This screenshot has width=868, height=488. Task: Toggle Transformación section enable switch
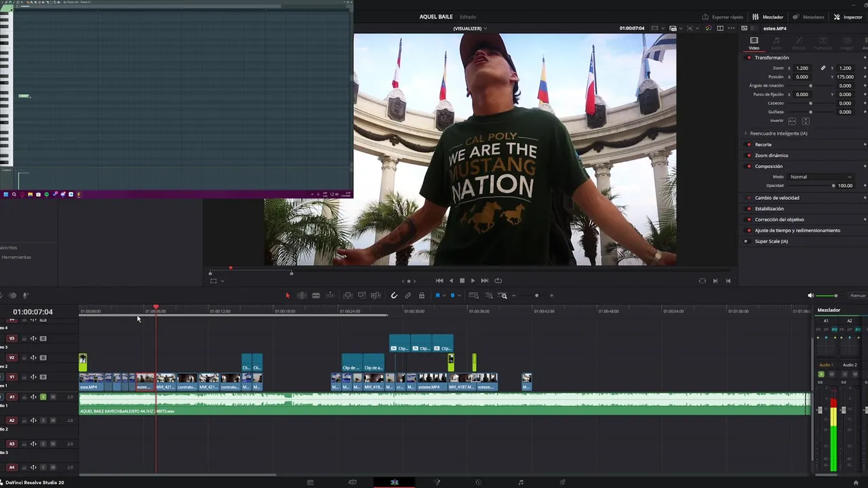pyautogui.click(x=749, y=58)
